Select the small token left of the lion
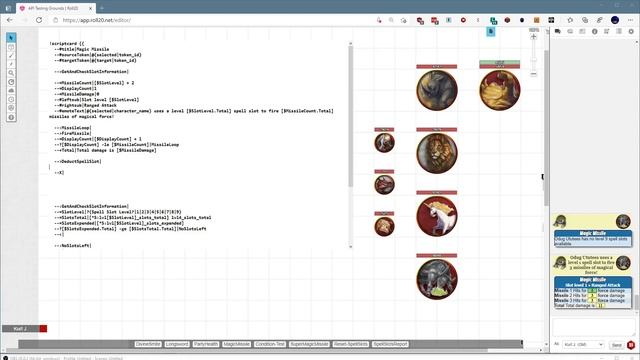The width and height of the screenshot is (640, 360). click(x=384, y=143)
